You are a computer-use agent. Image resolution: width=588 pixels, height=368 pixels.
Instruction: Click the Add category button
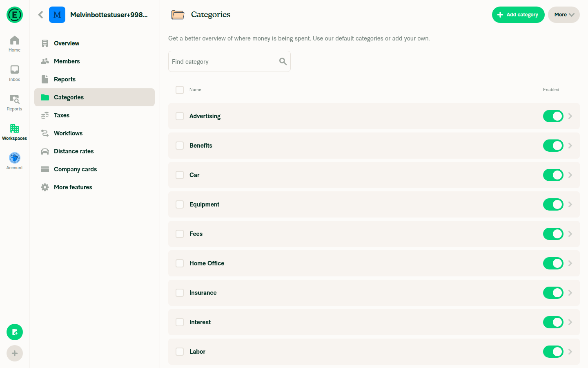pos(518,14)
